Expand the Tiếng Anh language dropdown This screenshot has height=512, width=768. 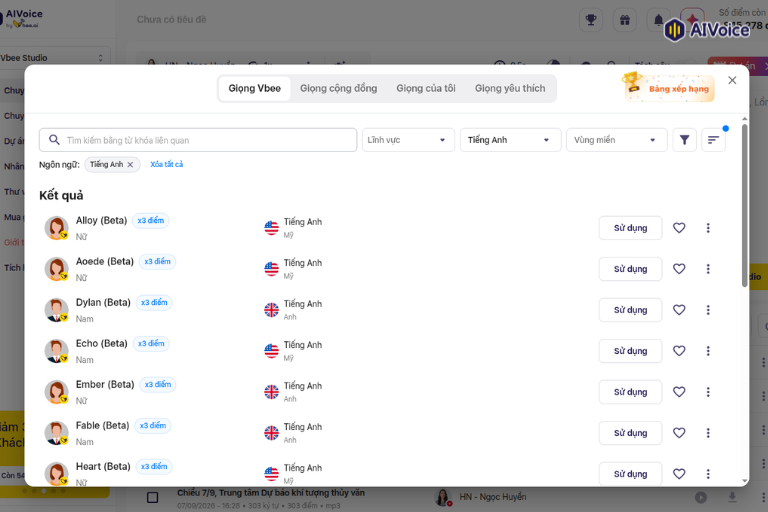click(x=510, y=140)
